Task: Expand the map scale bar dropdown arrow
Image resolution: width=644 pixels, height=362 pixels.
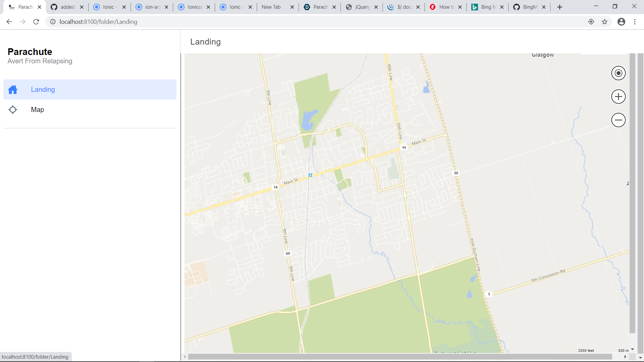Action: click(x=632, y=349)
